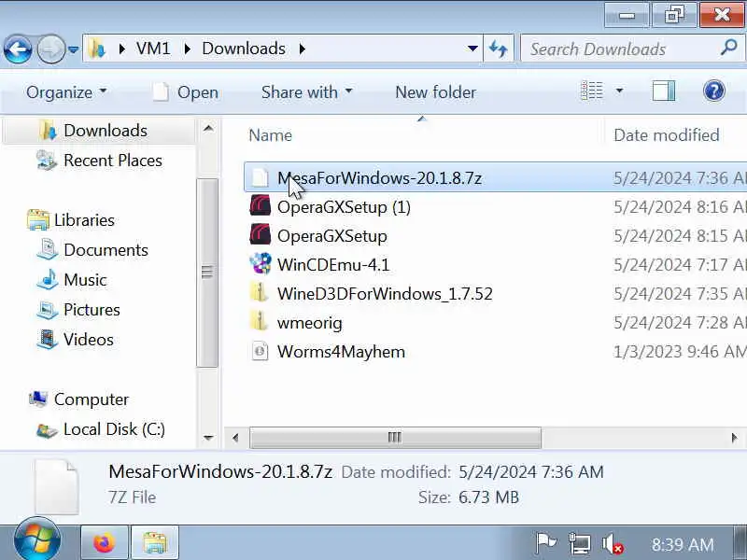Launch Firefox from the taskbar
Screen dimensions: 747x560
click(x=104, y=543)
